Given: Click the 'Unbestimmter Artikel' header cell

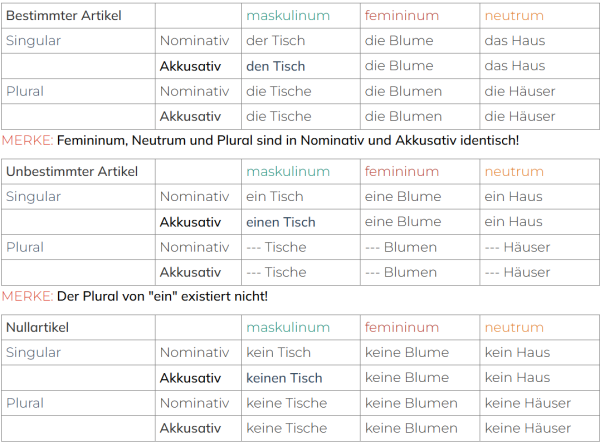Looking at the screenshot, I should click(78, 171).
